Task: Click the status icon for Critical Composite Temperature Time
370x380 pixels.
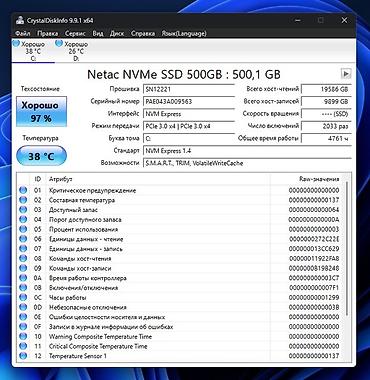Action: click(x=23, y=346)
